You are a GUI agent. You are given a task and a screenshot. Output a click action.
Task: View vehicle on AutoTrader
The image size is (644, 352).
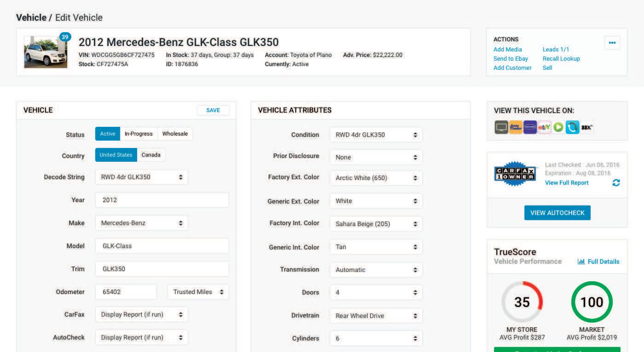click(x=516, y=127)
